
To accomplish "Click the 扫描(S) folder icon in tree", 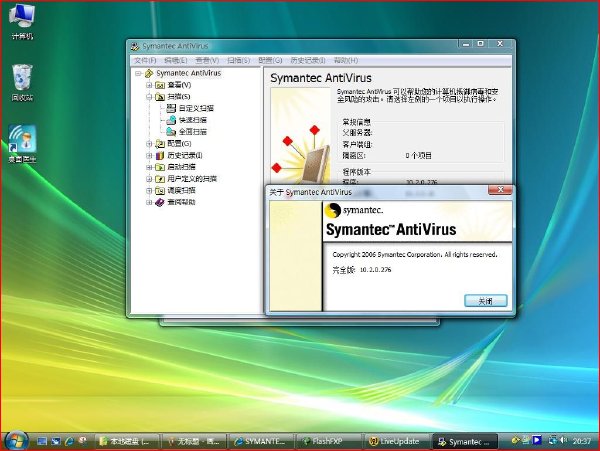I will click(x=160, y=97).
